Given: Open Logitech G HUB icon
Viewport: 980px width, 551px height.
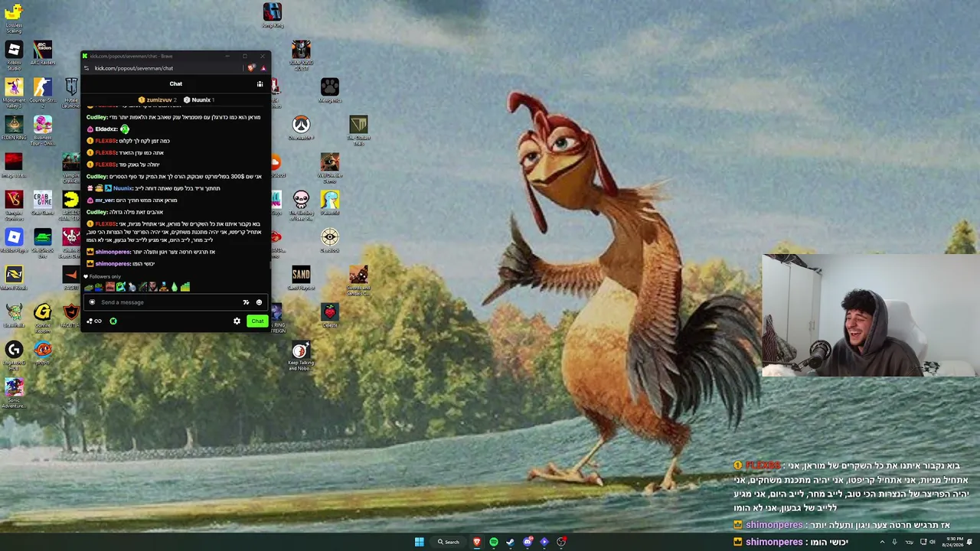Looking at the screenshot, I should coord(14,355).
